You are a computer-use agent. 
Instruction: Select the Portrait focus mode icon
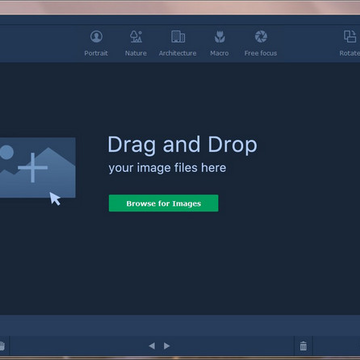[96, 36]
